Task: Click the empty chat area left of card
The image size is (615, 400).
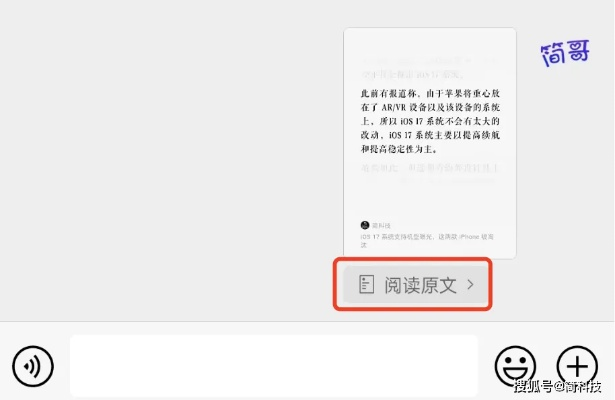Action: pos(169,157)
